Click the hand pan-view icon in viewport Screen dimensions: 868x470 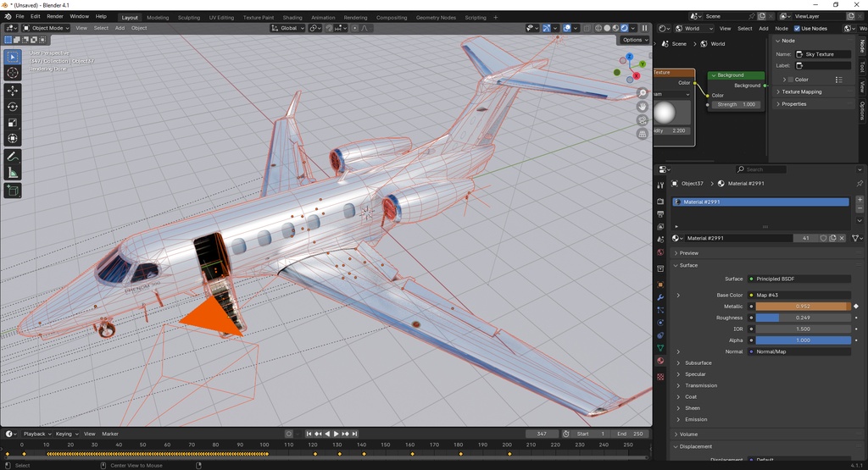(643, 107)
